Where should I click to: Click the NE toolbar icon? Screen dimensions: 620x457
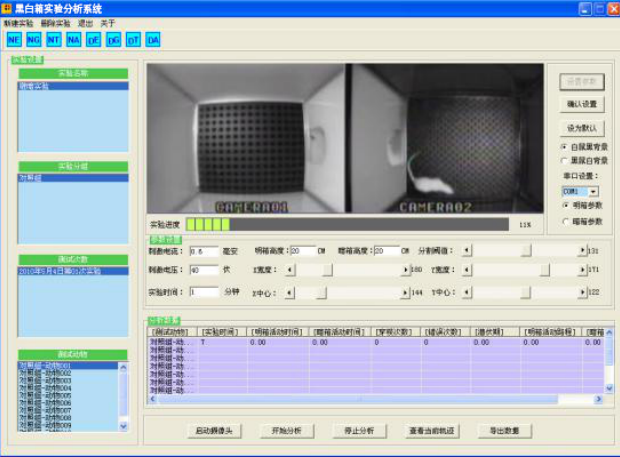click(x=14, y=40)
